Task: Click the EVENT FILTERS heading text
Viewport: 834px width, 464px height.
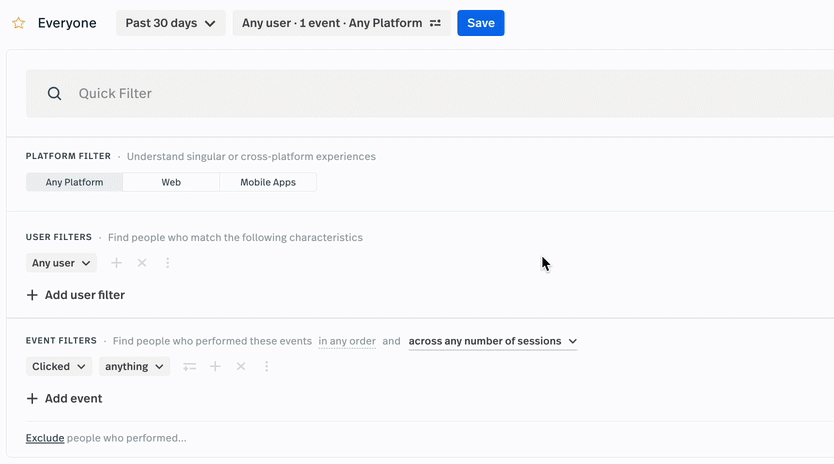Action: pyautogui.click(x=61, y=341)
